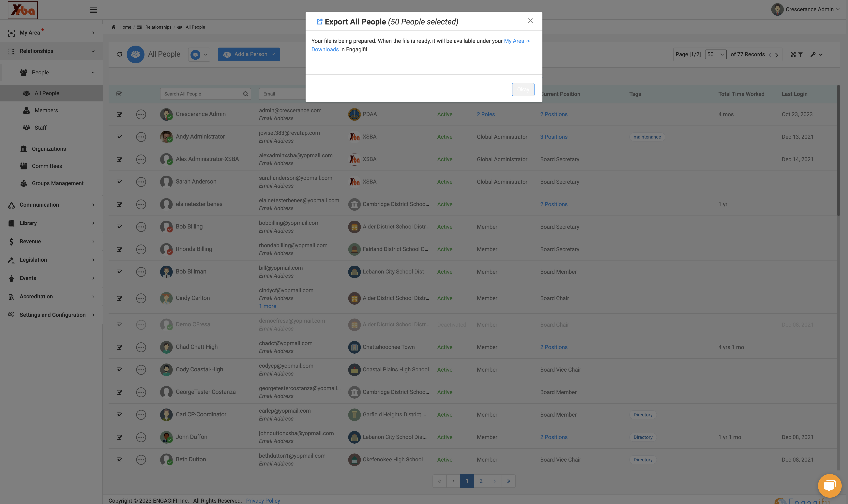Open the Add a Person dropdown
This screenshot has height=504, width=848.
click(x=249, y=54)
